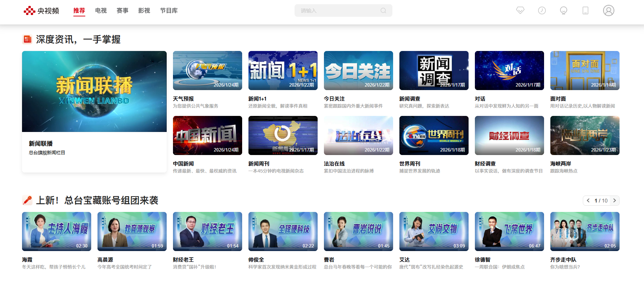The width and height of the screenshot is (644, 287).
Task: Click the news icon beside 深度资讯 heading
Action: click(27, 39)
